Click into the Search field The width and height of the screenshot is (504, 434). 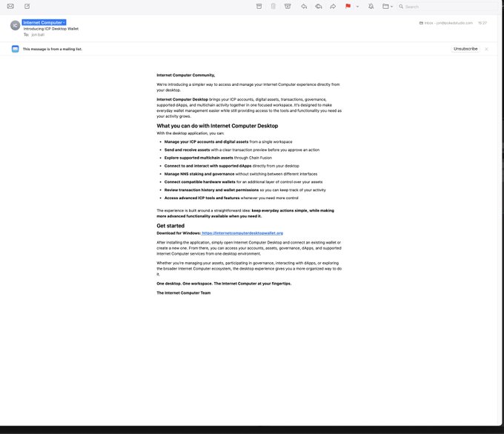coord(448,7)
